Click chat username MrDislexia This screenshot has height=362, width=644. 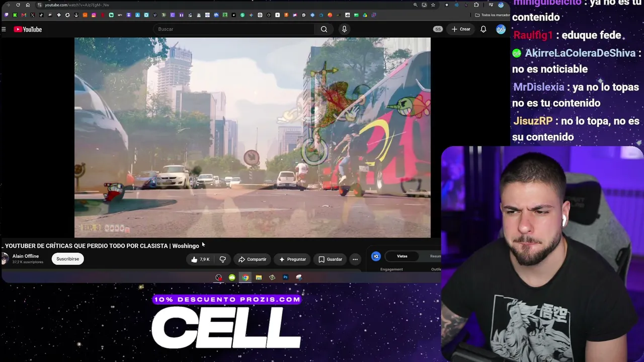click(x=538, y=87)
